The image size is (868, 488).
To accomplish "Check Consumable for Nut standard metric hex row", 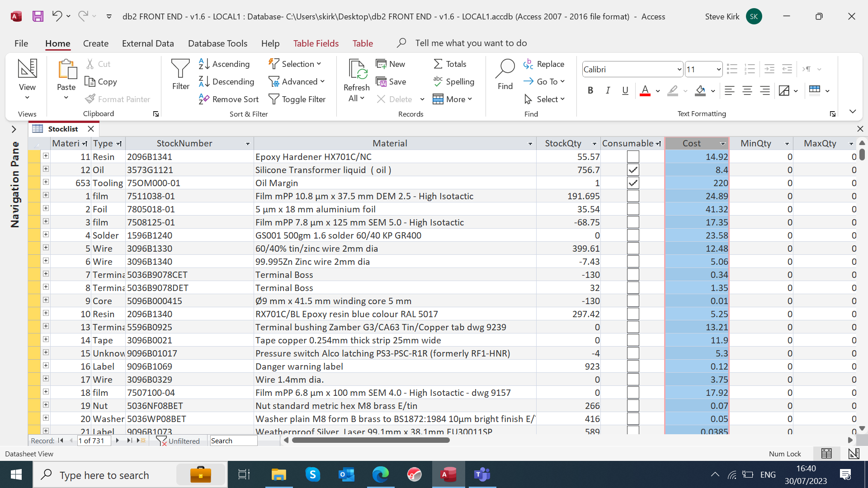I will pos(633,406).
